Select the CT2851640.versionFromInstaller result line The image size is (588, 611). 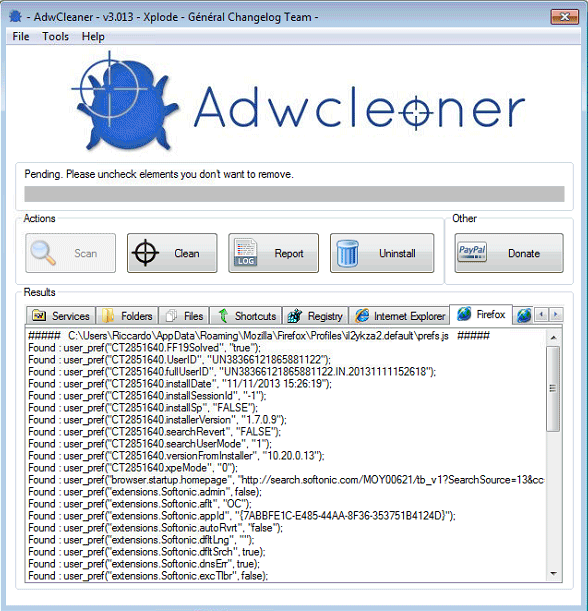coord(177,456)
